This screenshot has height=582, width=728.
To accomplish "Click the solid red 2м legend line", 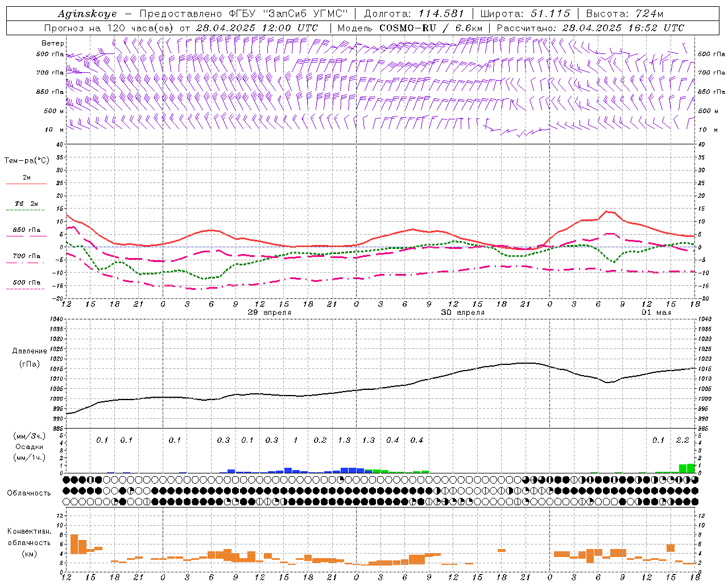I will pyautogui.click(x=26, y=184).
